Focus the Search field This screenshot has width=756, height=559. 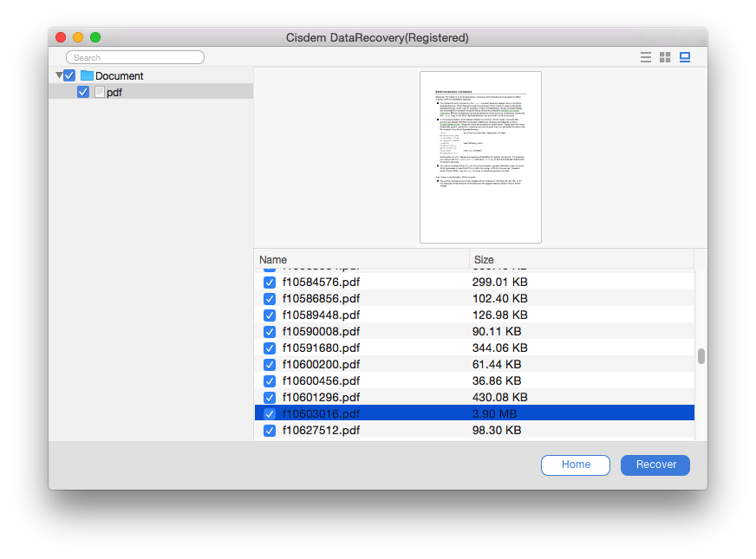point(135,57)
